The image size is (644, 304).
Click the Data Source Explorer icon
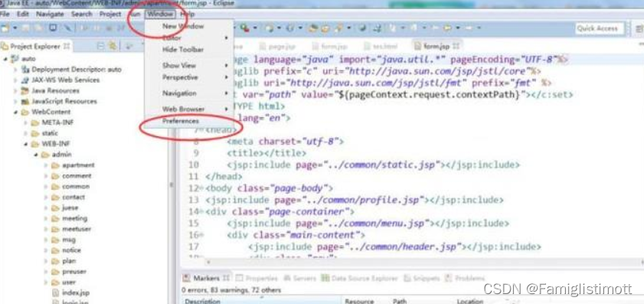point(325,278)
